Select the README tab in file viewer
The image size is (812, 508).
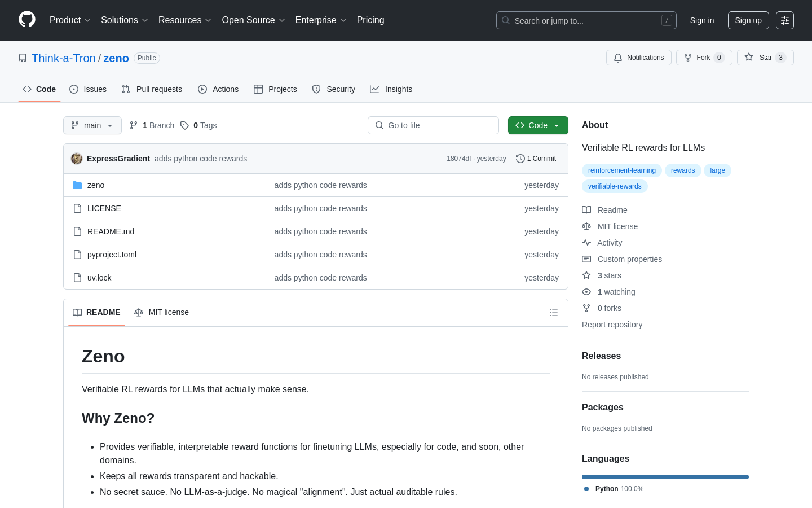tap(96, 313)
